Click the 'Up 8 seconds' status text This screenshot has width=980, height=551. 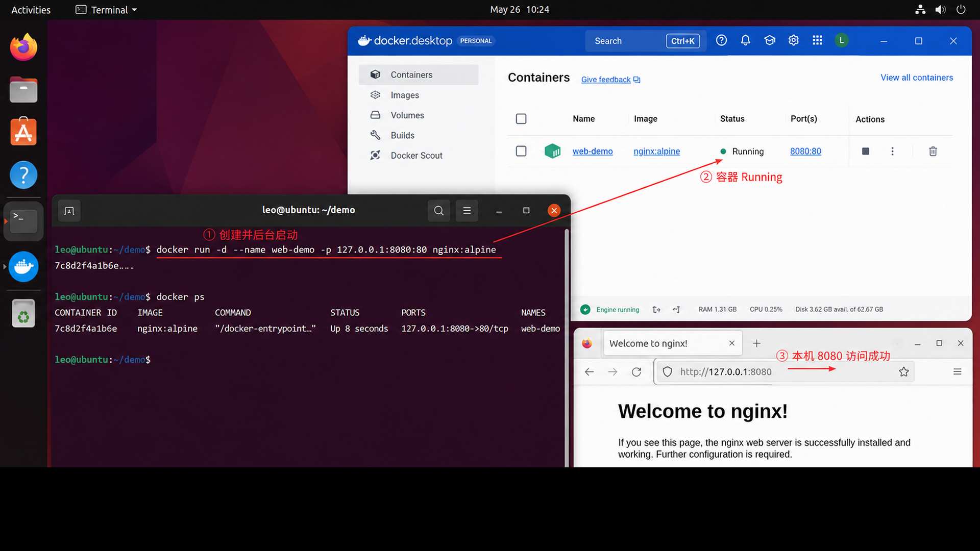pos(359,329)
